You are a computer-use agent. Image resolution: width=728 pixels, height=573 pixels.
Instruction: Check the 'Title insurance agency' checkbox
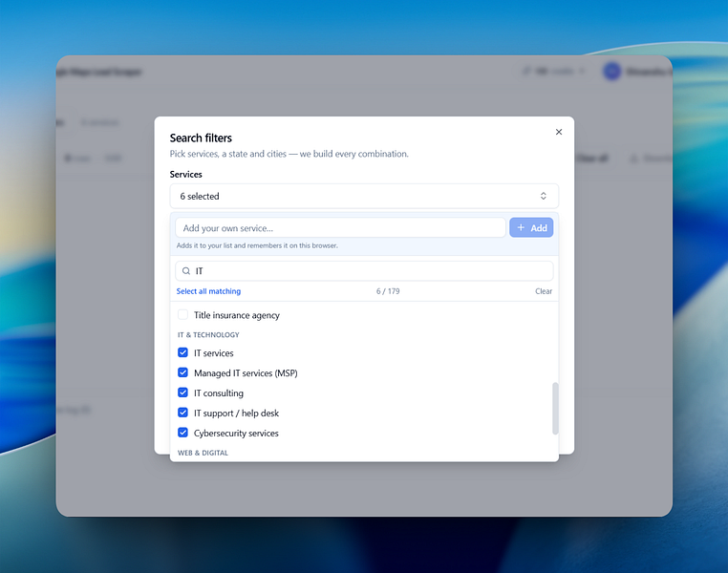(182, 314)
